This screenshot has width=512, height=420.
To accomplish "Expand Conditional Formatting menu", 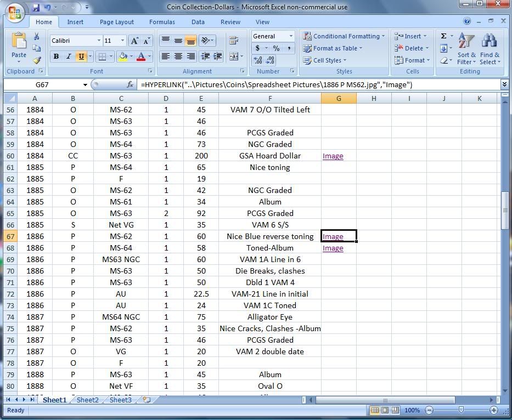I will pyautogui.click(x=344, y=36).
